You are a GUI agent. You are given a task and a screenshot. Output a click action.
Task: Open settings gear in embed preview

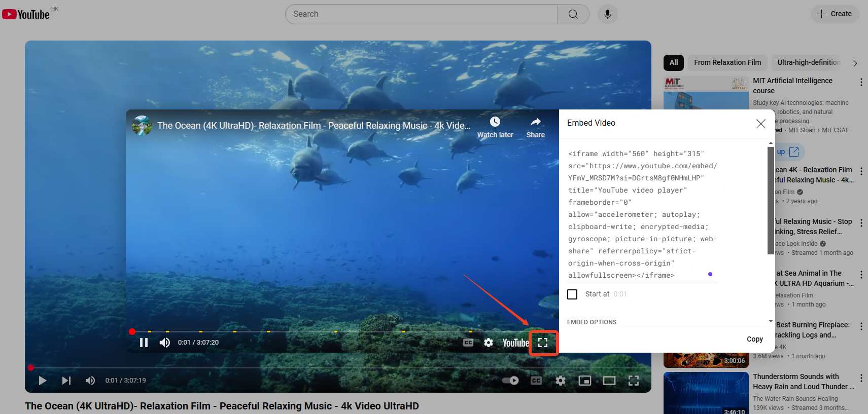(489, 343)
